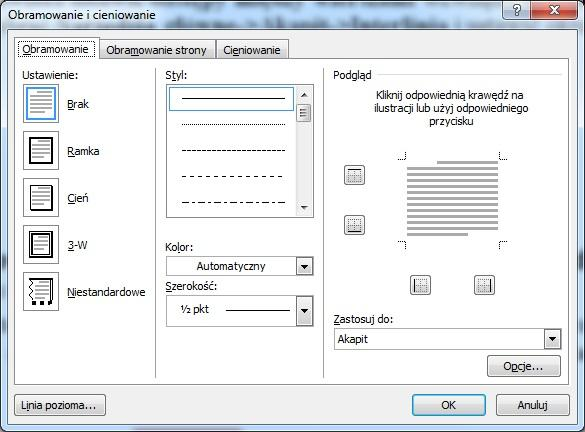Image resolution: width=585 pixels, height=432 pixels.
Task: Choose the Niestandardowe custom border icon
Action: tap(41, 291)
